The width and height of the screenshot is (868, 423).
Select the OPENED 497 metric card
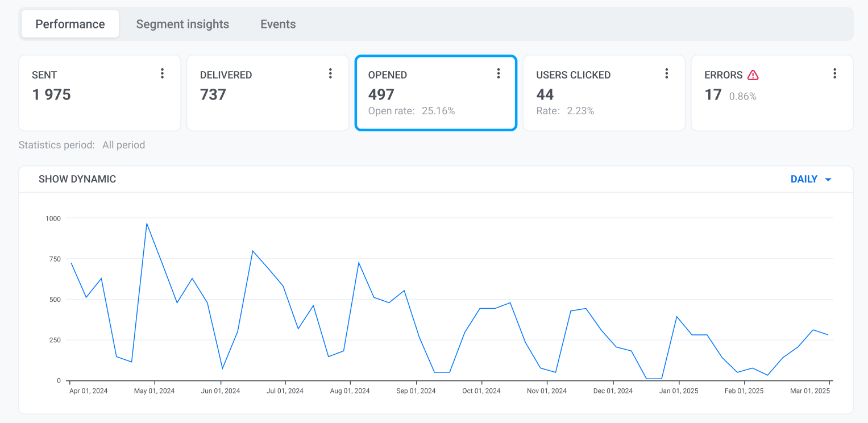[x=435, y=102]
